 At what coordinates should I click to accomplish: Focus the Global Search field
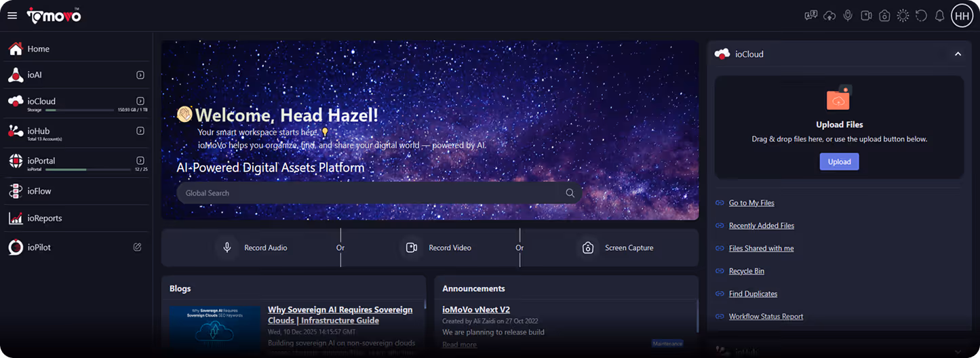point(379,193)
